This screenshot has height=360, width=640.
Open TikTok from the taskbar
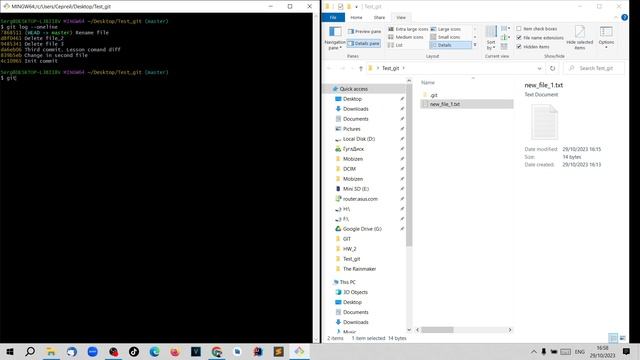pos(134,351)
